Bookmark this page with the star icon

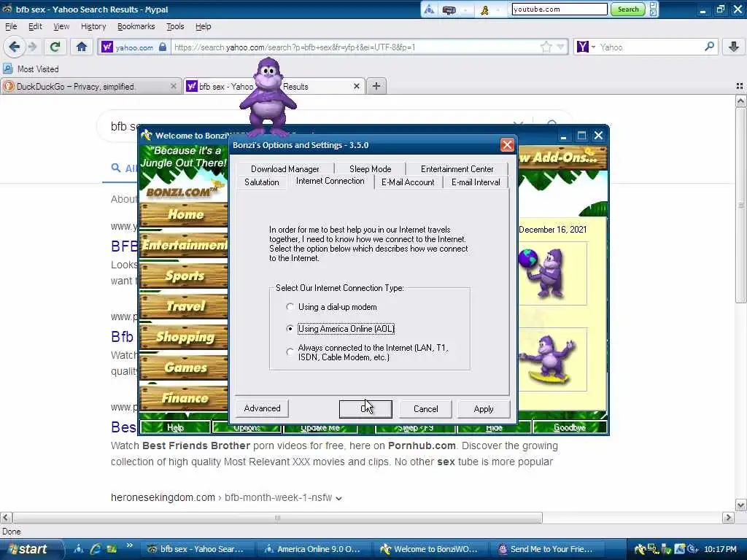coord(546,47)
